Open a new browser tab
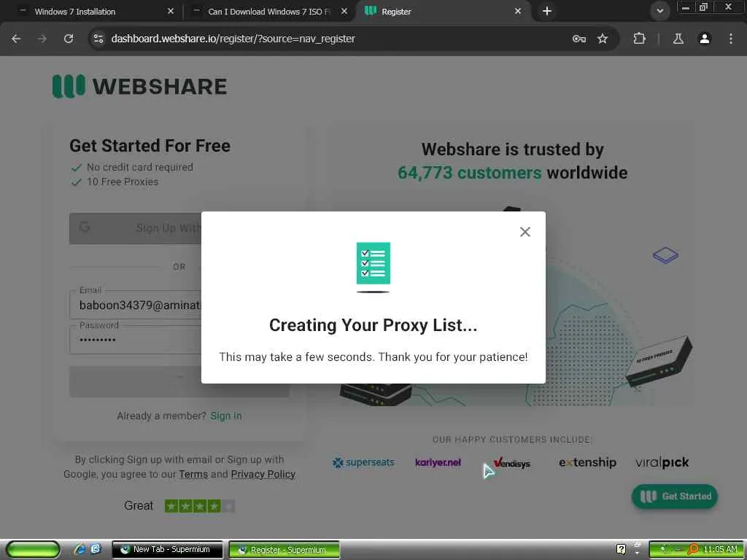The image size is (747, 560). [x=547, y=11]
